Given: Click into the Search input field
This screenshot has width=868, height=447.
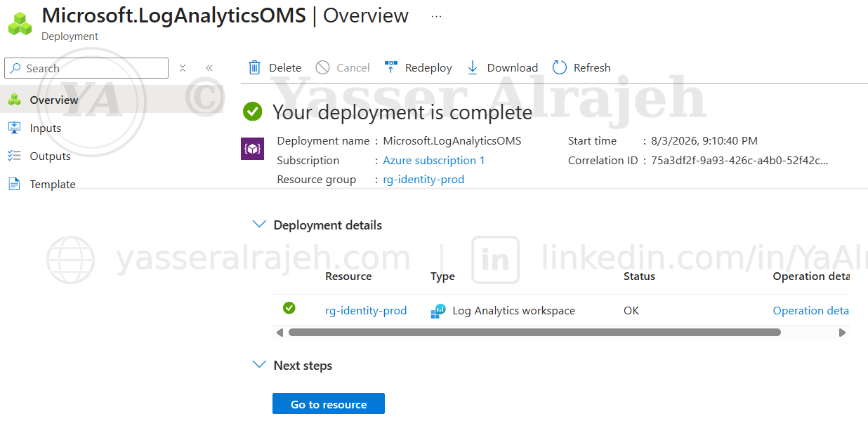Looking at the screenshot, I should tap(86, 68).
